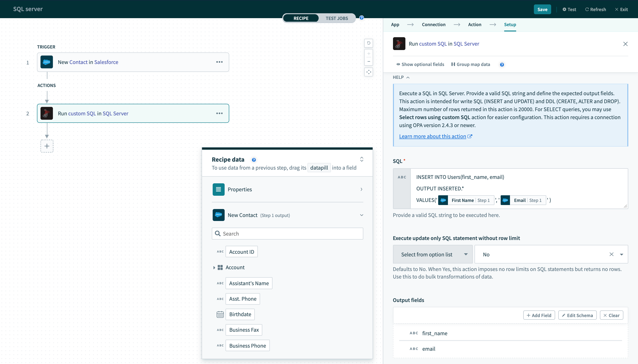Click the blue help icon near Group map data
This screenshot has width=638, height=364.
(502, 64)
